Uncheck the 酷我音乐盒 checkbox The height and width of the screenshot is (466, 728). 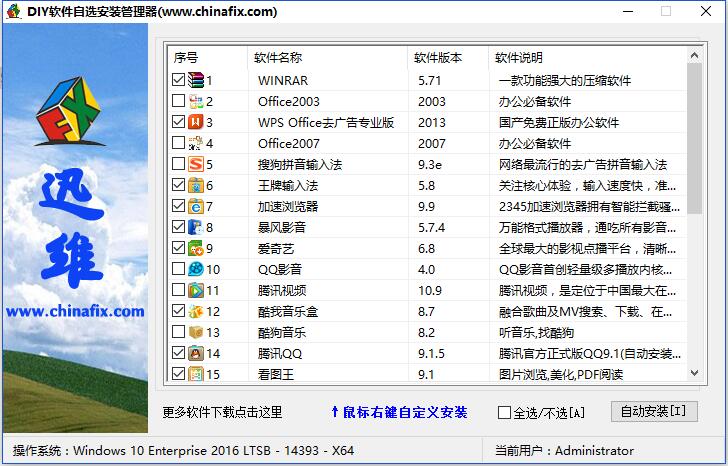click(178, 310)
